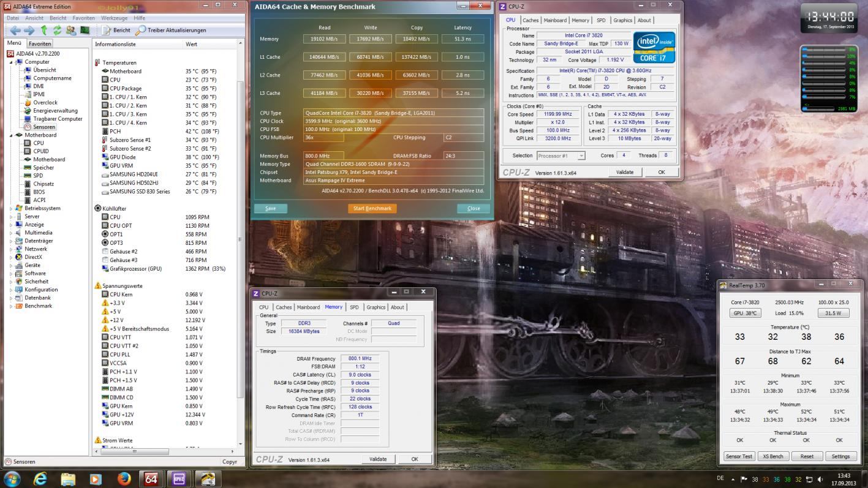Save the cache and memory benchmark result
This screenshot has width=868, height=488.
[x=270, y=208]
